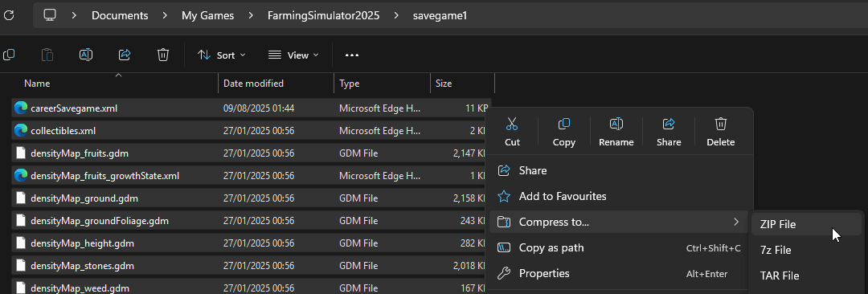868x294 pixels.
Task: Select densityMap_fruits_growthState.xml file
Action: pyautogui.click(x=251, y=176)
